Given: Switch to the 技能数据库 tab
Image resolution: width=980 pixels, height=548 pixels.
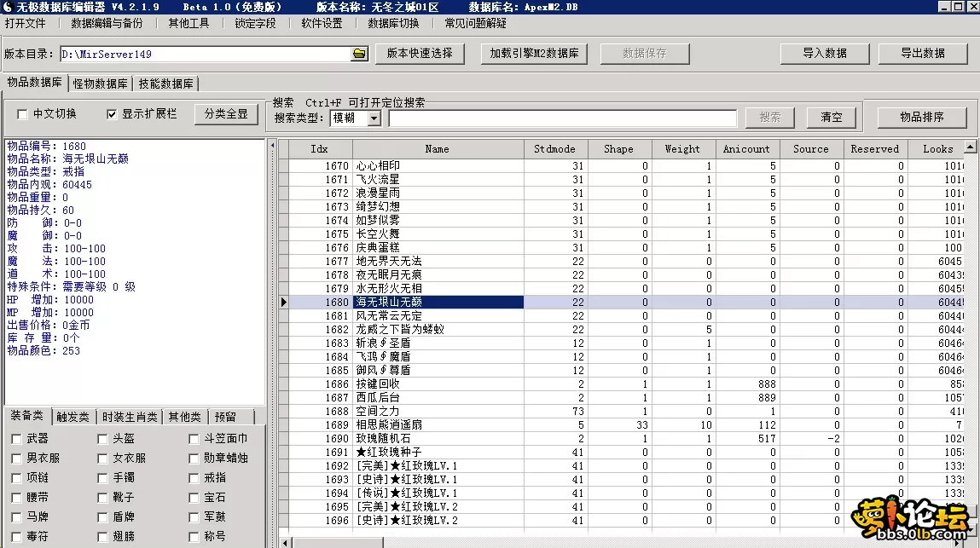Looking at the screenshot, I should (166, 84).
